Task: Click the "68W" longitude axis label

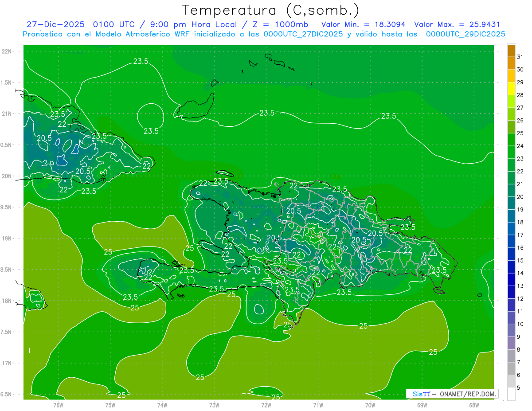Action: [474, 405]
